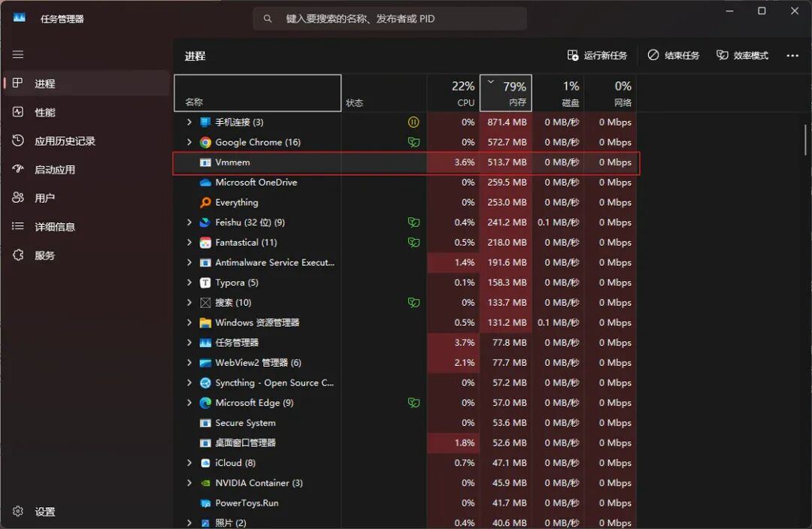Sort processes by the CPU column header
This screenshot has width=812, height=529.
[x=453, y=93]
